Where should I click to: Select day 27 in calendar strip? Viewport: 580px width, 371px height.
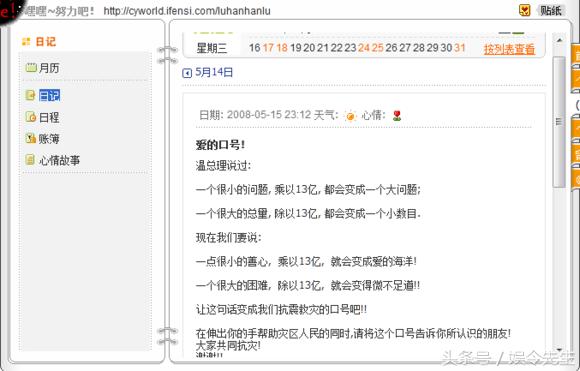[405, 48]
